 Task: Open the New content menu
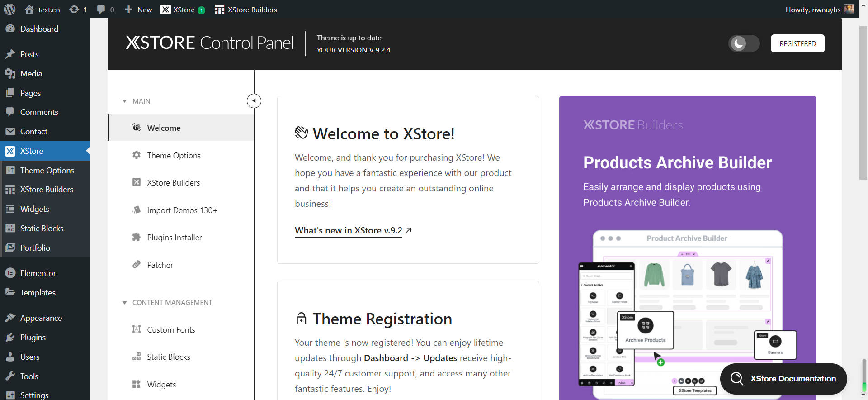(138, 10)
